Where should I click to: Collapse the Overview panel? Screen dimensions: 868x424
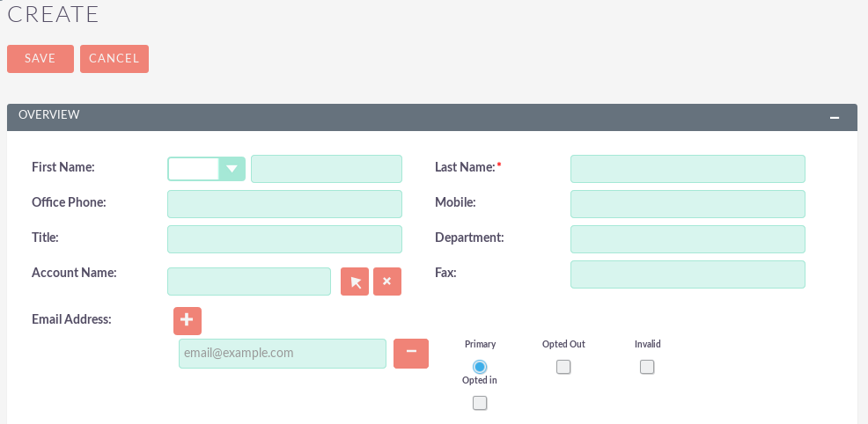point(835,118)
